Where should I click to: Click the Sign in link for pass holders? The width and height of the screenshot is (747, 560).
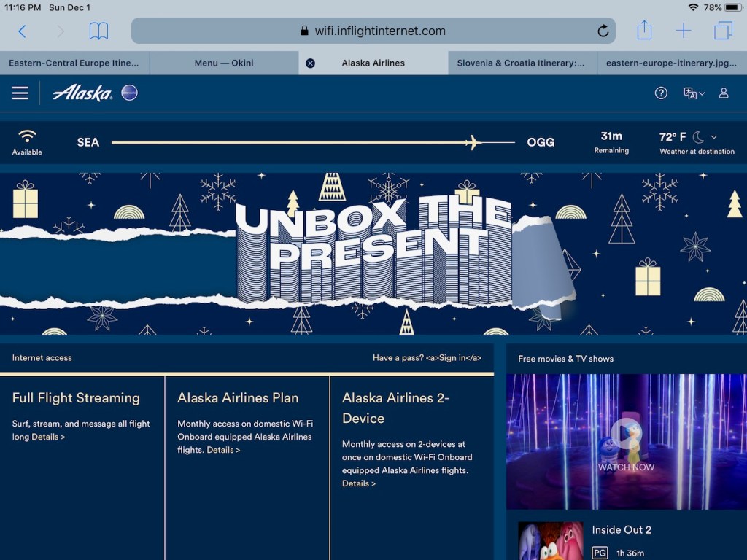coord(453,358)
